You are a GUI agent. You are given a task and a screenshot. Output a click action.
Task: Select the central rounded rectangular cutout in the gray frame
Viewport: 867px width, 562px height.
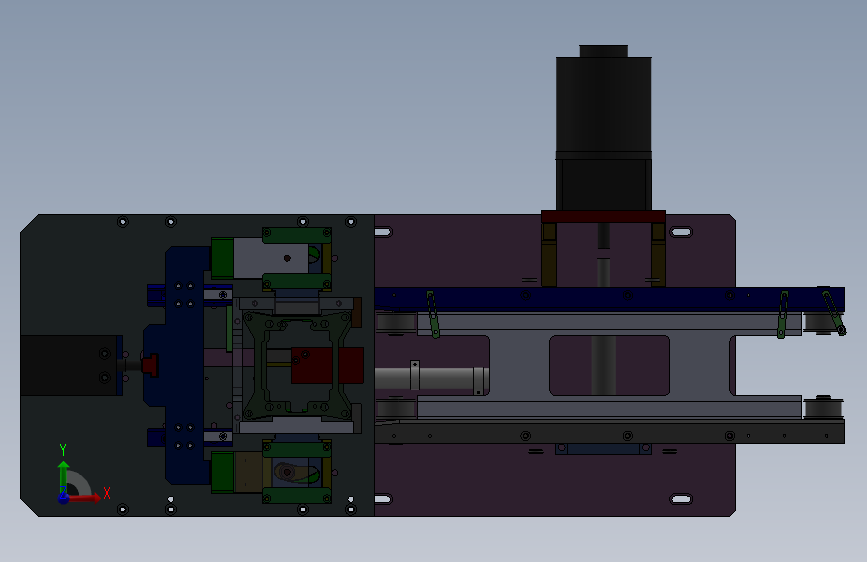click(609, 365)
